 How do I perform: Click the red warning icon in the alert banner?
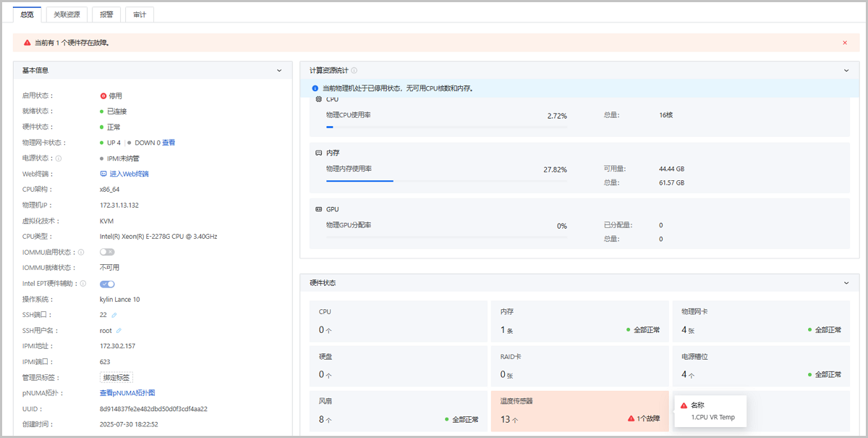pos(27,43)
